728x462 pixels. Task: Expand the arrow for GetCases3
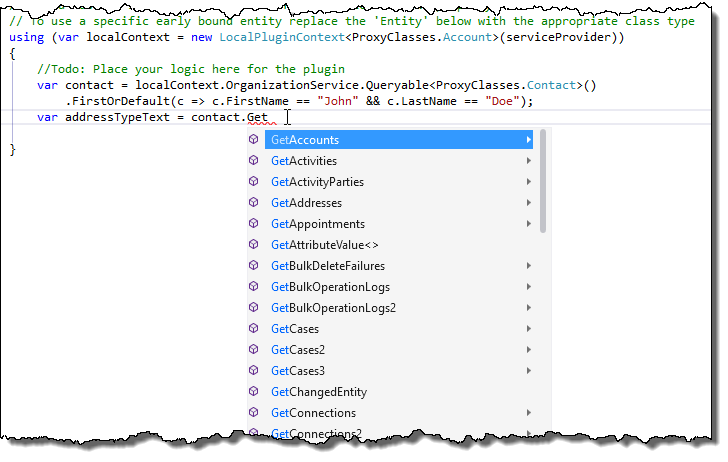coord(528,371)
